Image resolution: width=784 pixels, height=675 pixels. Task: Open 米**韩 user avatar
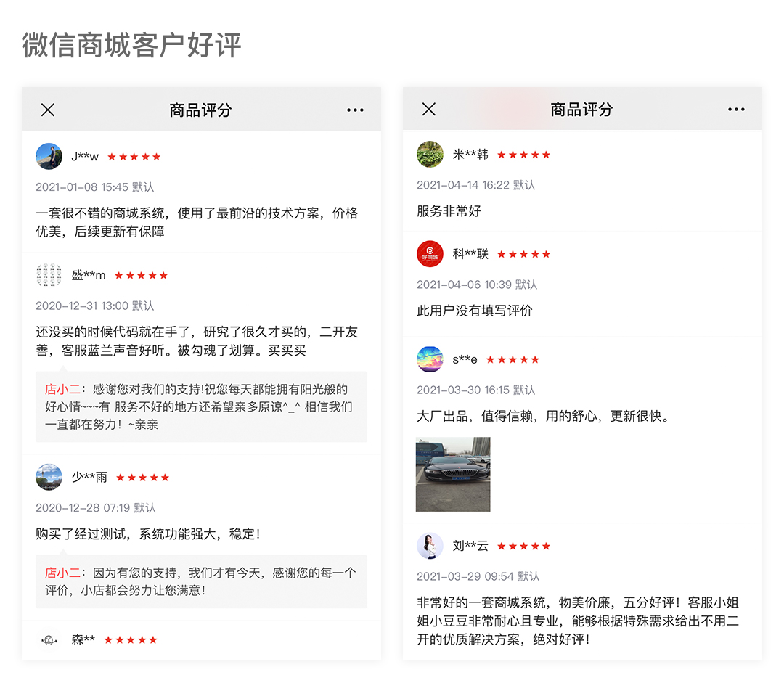(x=430, y=155)
